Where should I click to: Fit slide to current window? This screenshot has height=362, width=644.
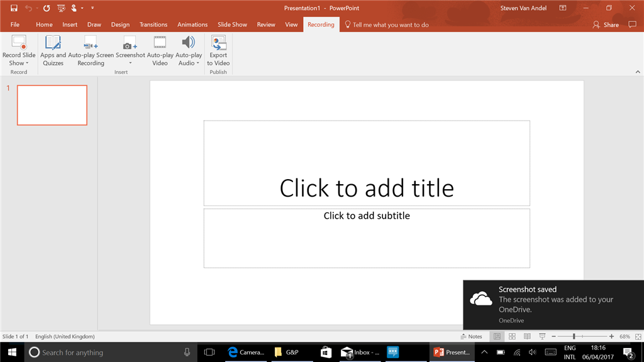tap(638, 337)
